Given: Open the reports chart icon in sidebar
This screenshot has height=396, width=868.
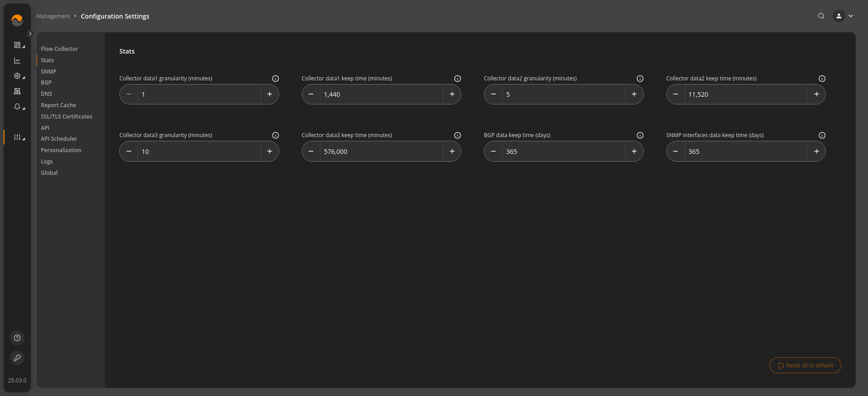Looking at the screenshot, I should click(x=17, y=60).
